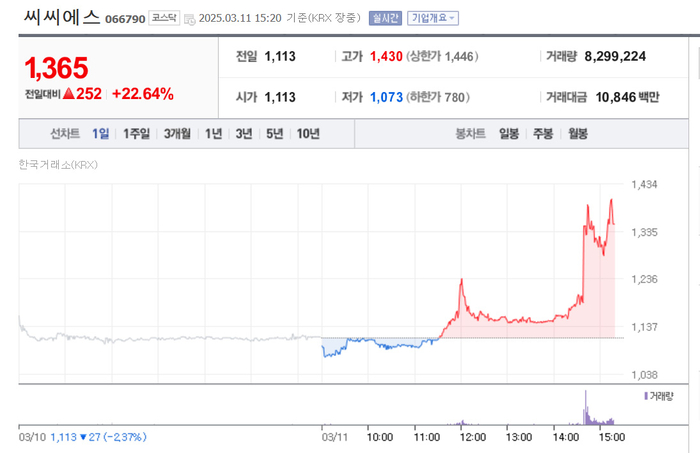700x453 pixels.
Task: Select the 1일 line chart tab
Action: tap(100, 133)
